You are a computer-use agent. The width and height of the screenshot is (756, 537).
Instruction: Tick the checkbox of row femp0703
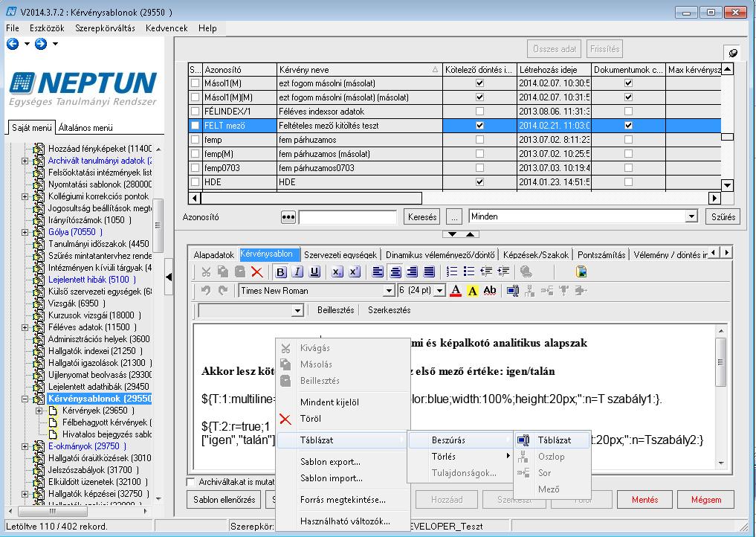[195, 168]
